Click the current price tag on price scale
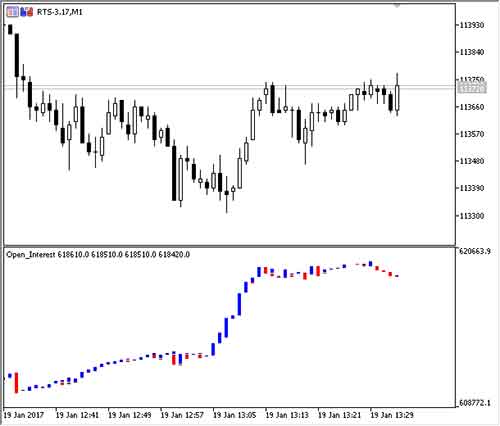500x426 pixels. (472, 88)
